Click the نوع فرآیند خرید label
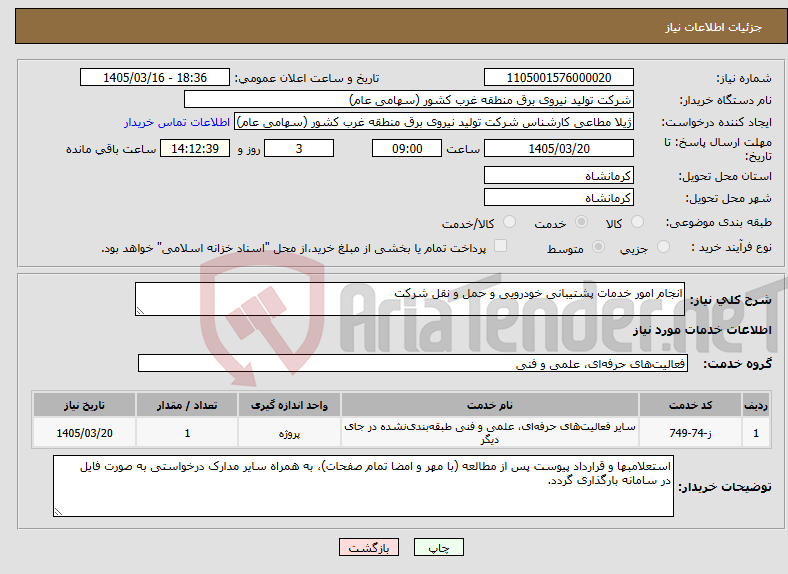The width and height of the screenshot is (788, 574). [731, 247]
